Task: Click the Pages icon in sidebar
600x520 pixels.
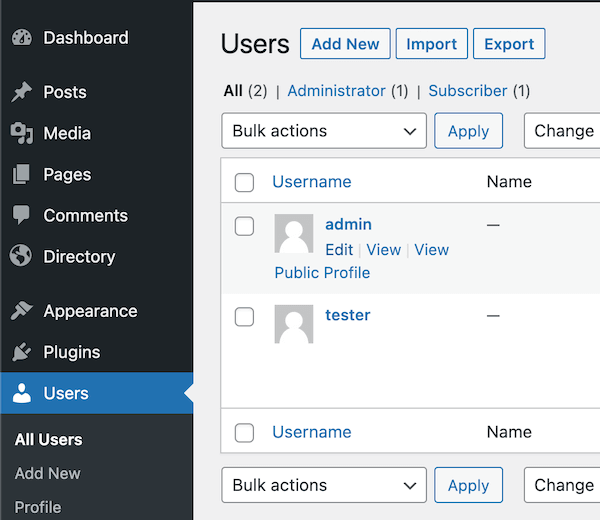Action: point(21,174)
